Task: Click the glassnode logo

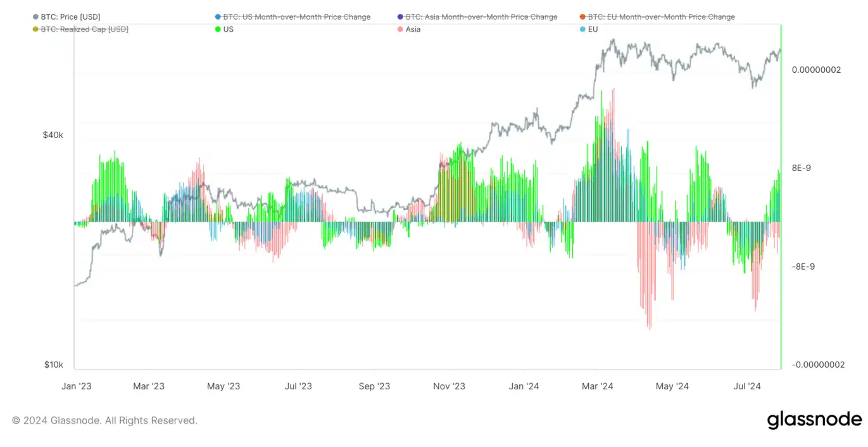Action: click(x=814, y=420)
